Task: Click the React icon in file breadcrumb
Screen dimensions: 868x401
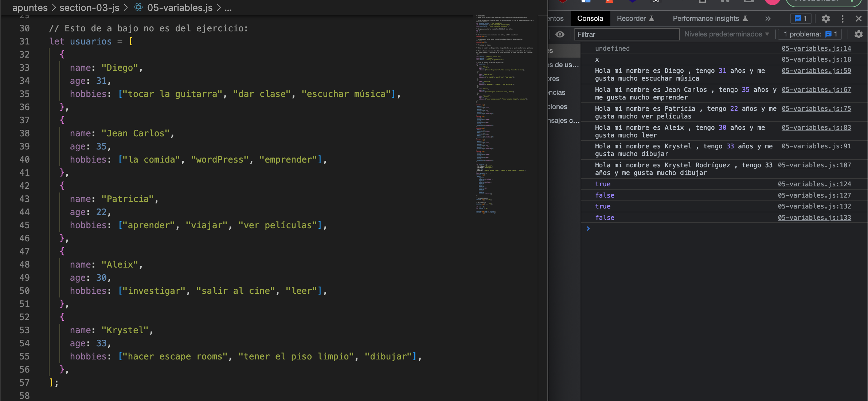Action: click(x=138, y=8)
